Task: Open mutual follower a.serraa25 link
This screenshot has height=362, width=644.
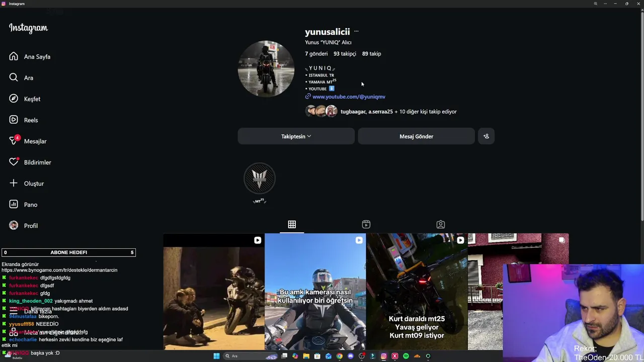Action: click(380, 112)
